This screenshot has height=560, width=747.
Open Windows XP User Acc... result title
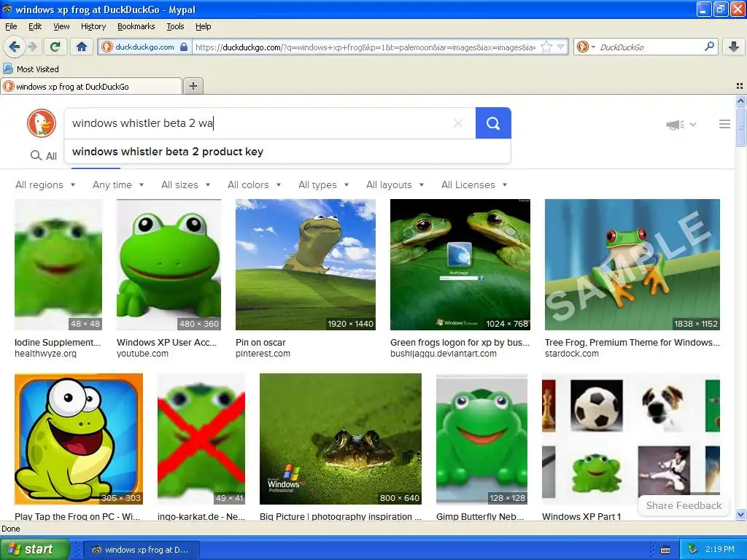click(x=167, y=343)
